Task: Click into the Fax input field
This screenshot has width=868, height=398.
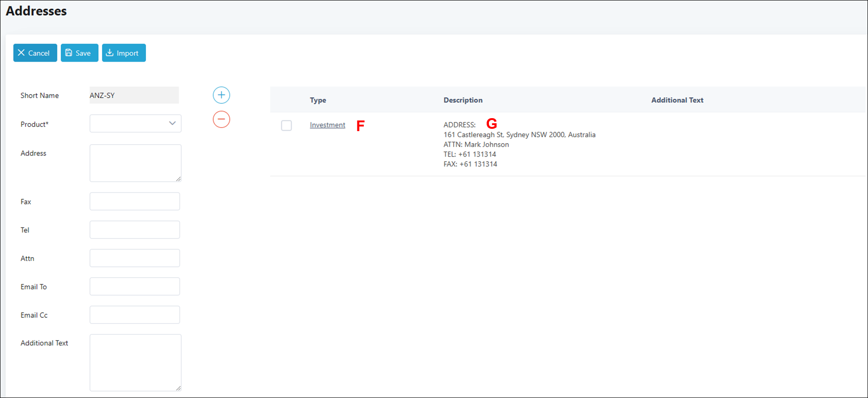Action: click(x=134, y=202)
